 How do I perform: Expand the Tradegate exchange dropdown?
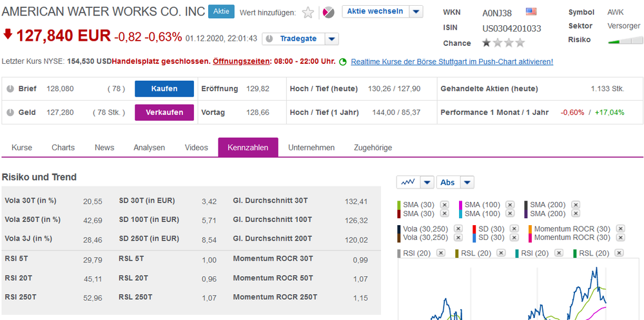[331, 39]
